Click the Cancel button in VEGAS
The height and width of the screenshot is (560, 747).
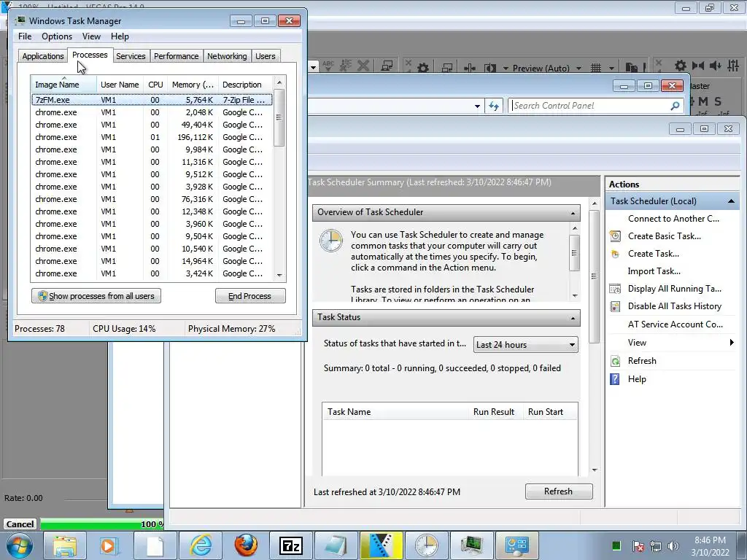pos(20,524)
